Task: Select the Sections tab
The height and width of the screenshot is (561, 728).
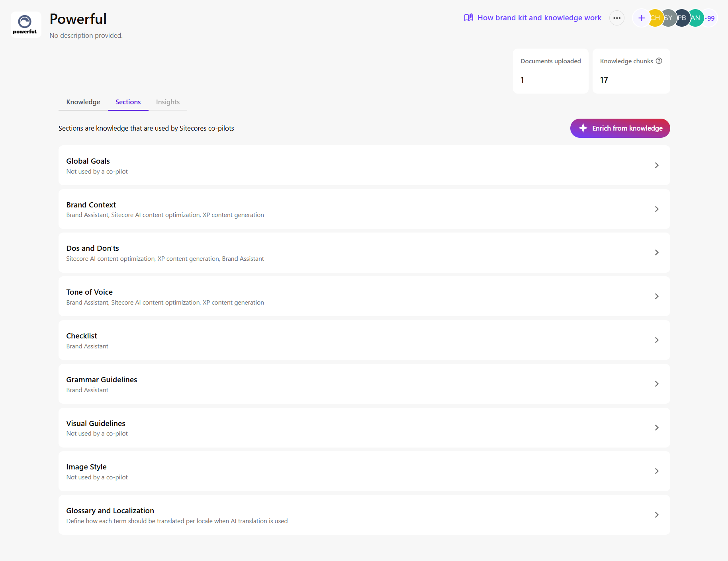Action: pos(128,102)
